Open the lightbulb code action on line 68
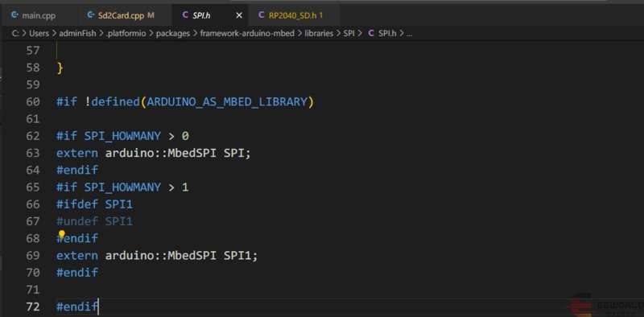This screenshot has height=317, width=644. pos(62,234)
